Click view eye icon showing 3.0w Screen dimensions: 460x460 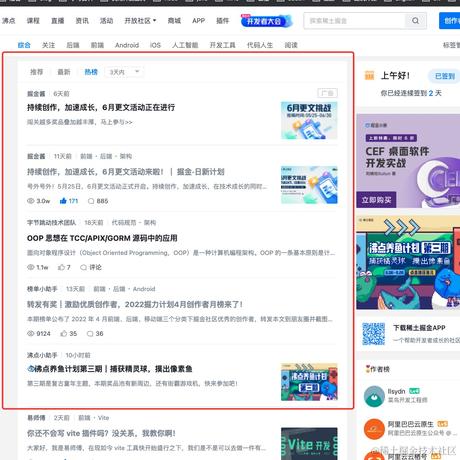(x=31, y=201)
